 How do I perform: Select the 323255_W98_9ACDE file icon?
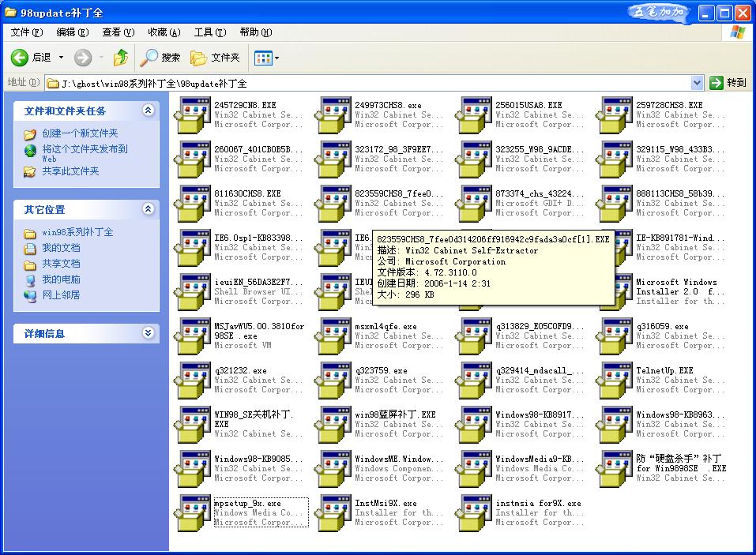pyautogui.click(x=474, y=159)
